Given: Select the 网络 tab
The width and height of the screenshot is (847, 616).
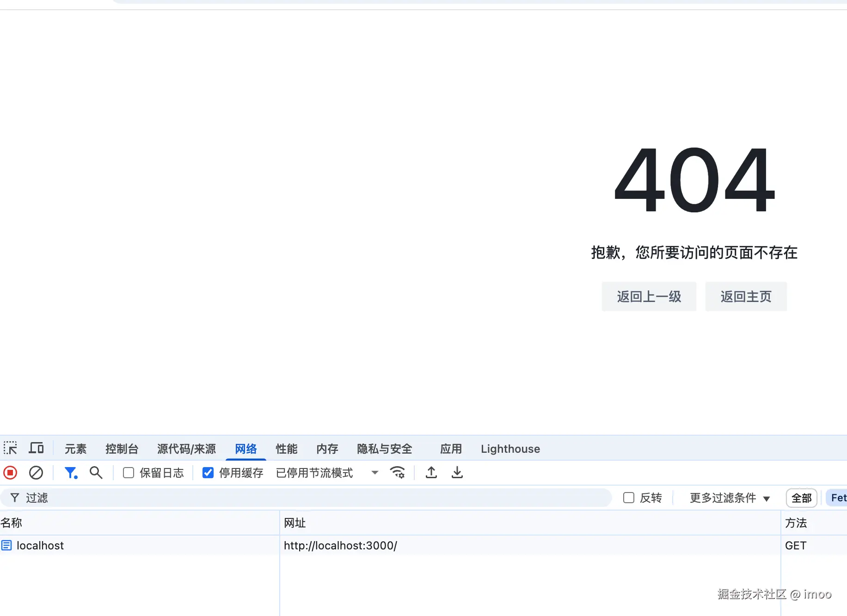Looking at the screenshot, I should pos(246,449).
